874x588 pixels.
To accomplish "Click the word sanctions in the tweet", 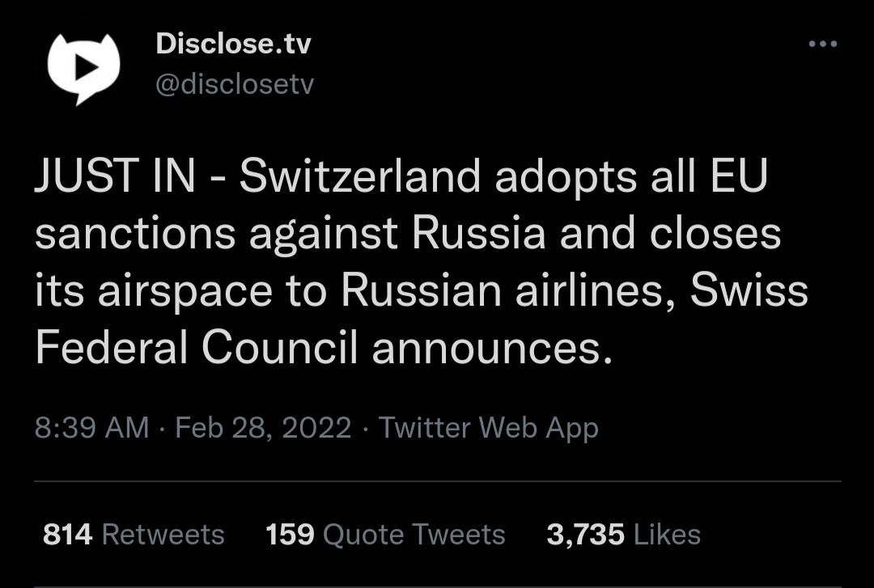I will pyautogui.click(x=135, y=235).
